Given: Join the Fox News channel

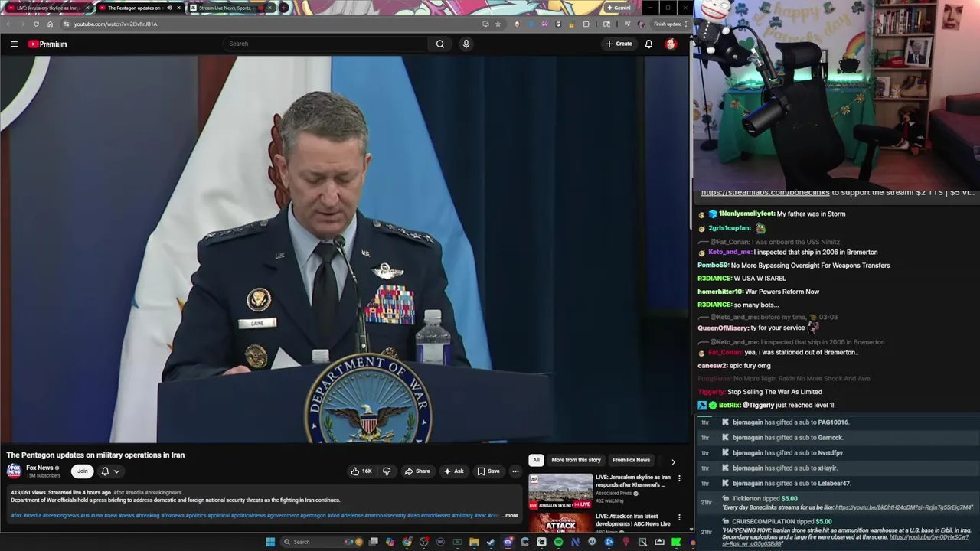Looking at the screenshot, I should click(x=82, y=471).
